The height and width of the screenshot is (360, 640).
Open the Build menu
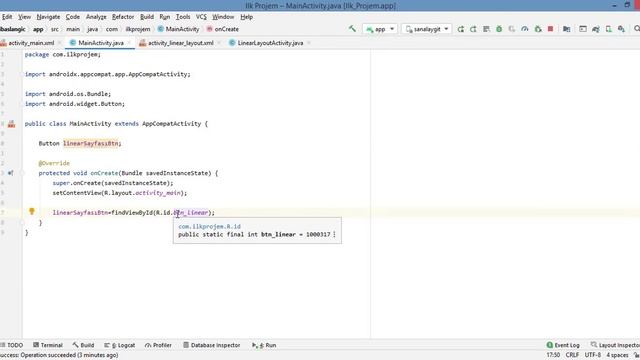(147, 17)
